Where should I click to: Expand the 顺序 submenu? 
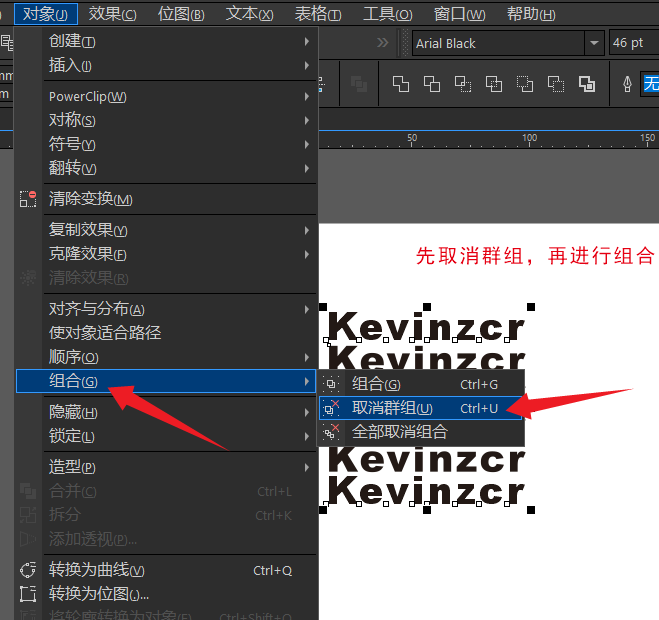pyautogui.click(x=307, y=358)
